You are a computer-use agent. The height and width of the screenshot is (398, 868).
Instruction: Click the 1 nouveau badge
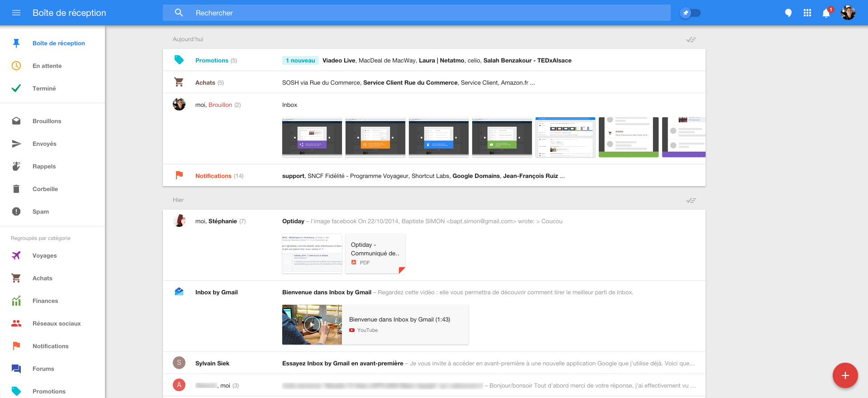(300, 60)
